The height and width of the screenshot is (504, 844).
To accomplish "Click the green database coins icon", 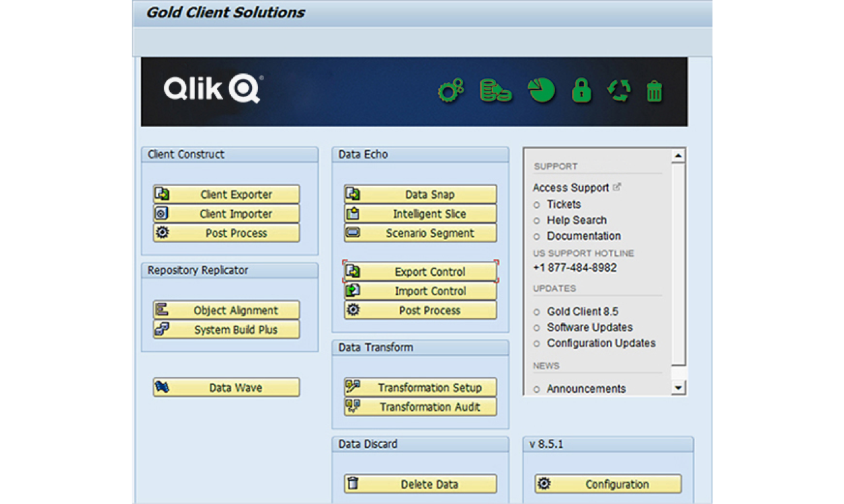I will click(x=495, y=91).
